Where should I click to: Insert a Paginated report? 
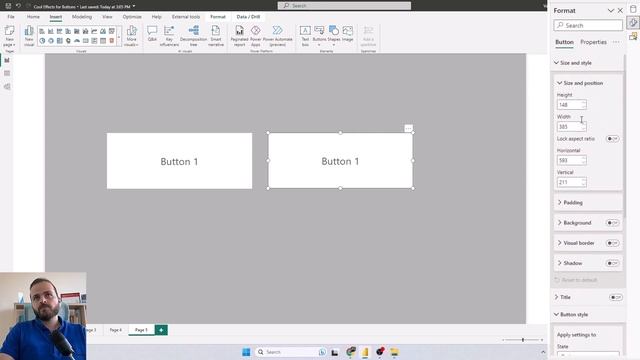pos(239,36)
